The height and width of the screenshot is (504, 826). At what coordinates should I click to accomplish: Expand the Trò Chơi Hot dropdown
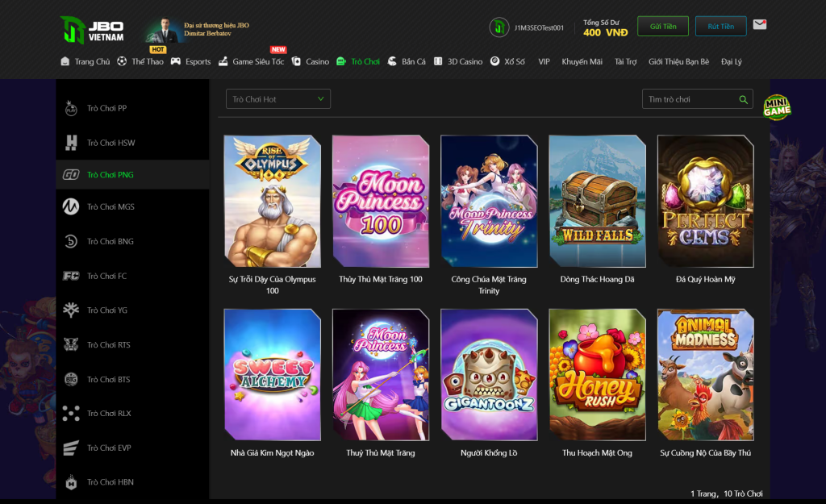[x=277, y=99]
